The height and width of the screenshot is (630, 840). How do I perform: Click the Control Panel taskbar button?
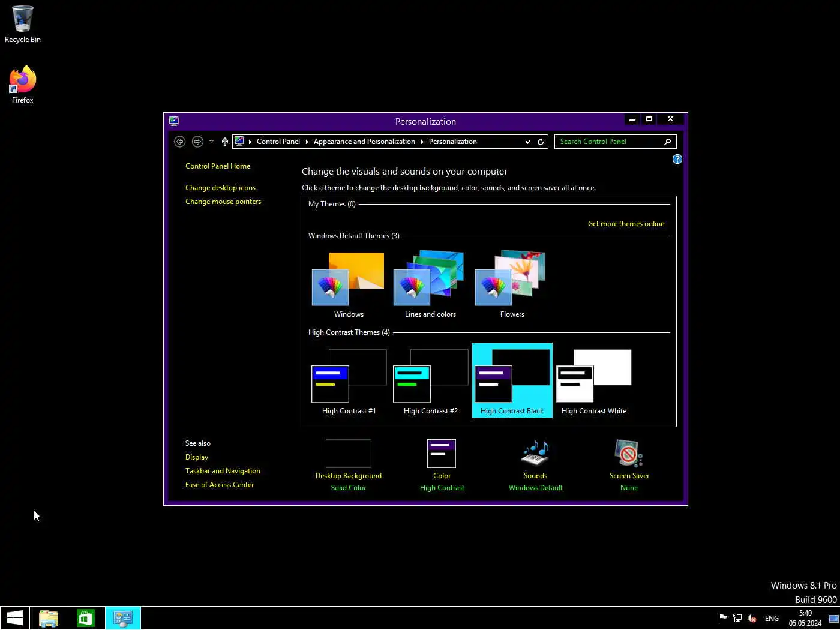[x=123, y=618]
